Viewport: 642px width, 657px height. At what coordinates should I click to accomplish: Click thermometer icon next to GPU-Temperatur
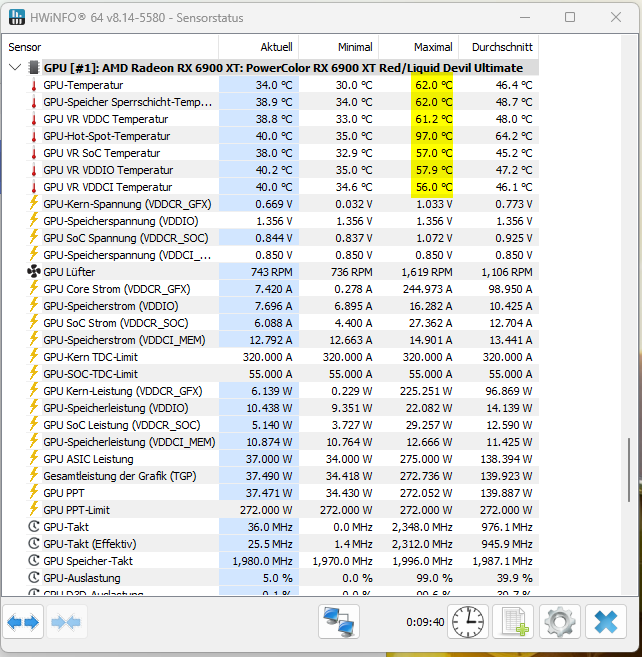34,85
